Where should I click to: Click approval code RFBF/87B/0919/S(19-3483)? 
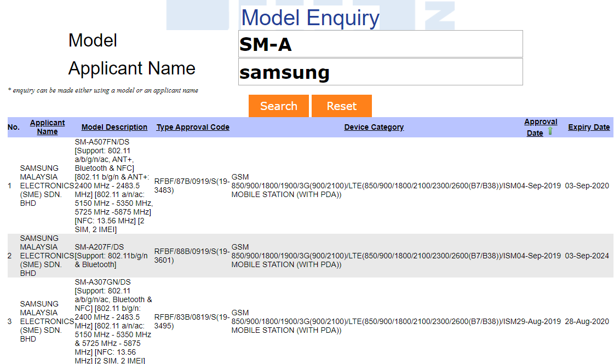[192, 186]
